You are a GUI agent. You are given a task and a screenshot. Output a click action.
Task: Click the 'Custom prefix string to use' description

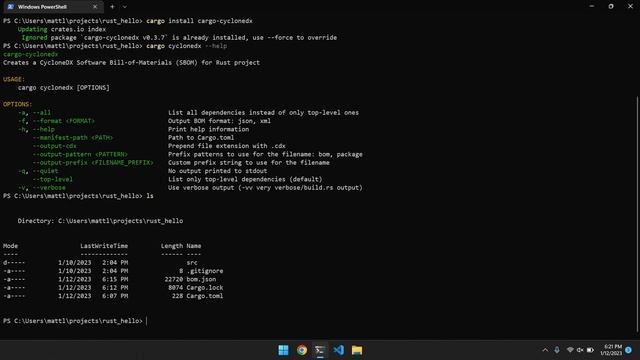tap(249, 162)
